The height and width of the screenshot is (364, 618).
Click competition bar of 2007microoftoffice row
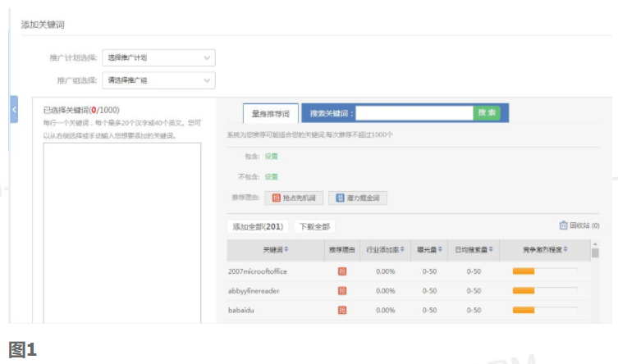click(545, 271)
